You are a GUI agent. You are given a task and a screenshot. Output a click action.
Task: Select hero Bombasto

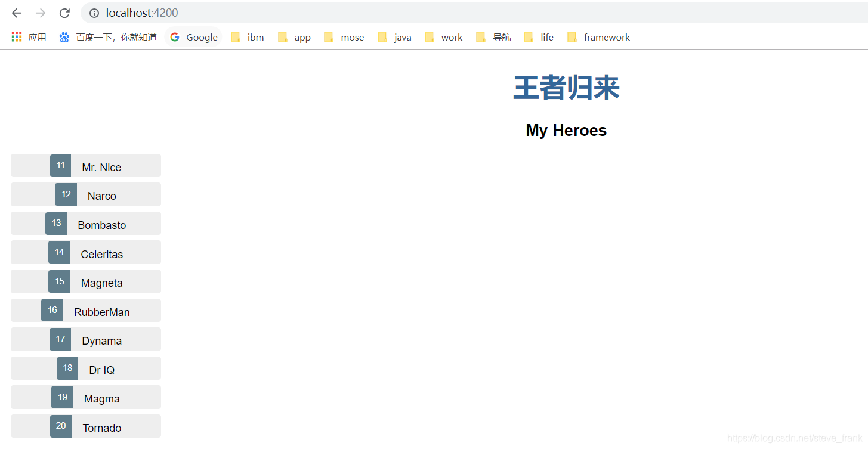click(86, 224)
